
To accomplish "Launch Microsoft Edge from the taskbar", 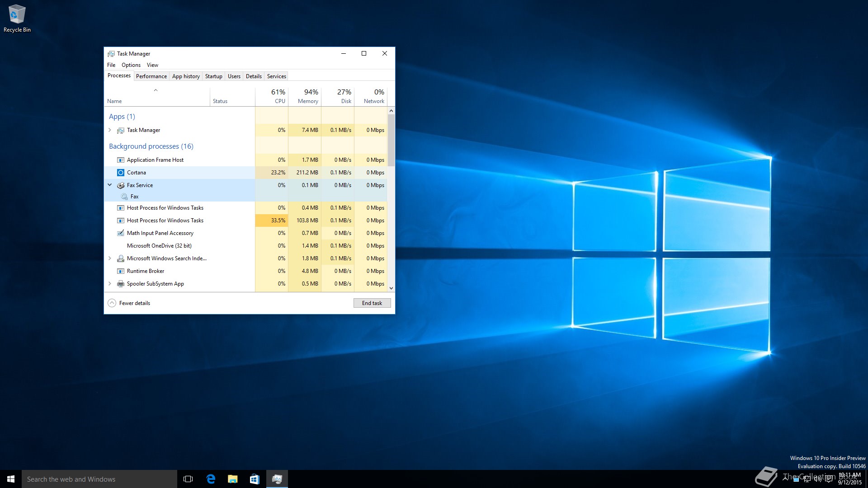I will 211,479.
